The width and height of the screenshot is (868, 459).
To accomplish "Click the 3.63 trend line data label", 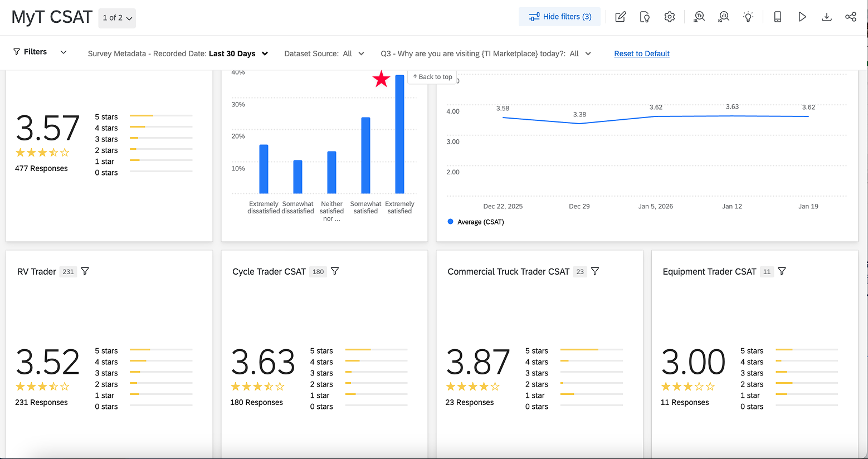I will point(732,107).
